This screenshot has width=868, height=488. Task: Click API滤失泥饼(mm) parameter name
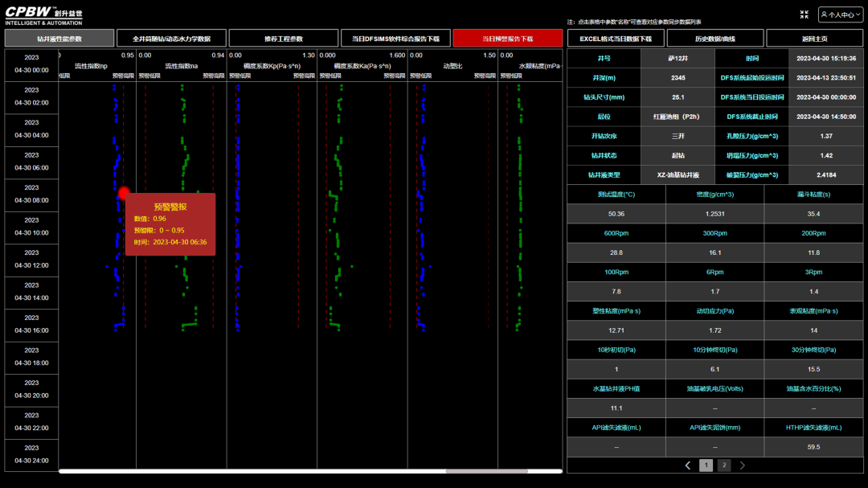coord(714,428)
